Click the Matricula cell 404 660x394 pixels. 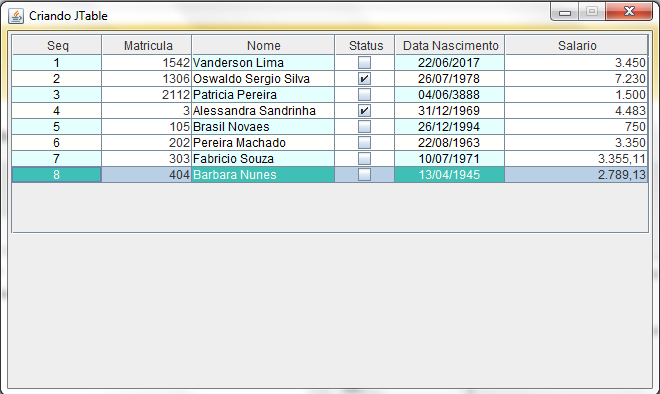pos(146,175)
